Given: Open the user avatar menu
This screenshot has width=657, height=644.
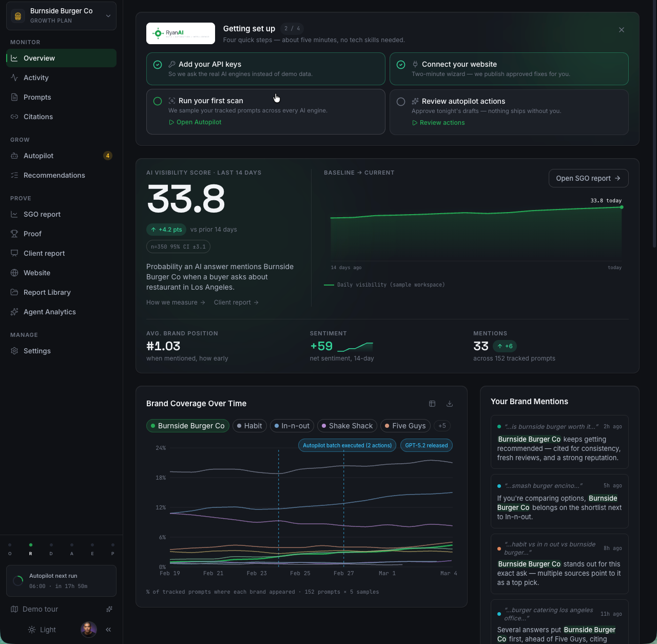Looking at the screenshot, I should (x=89, y=630).
